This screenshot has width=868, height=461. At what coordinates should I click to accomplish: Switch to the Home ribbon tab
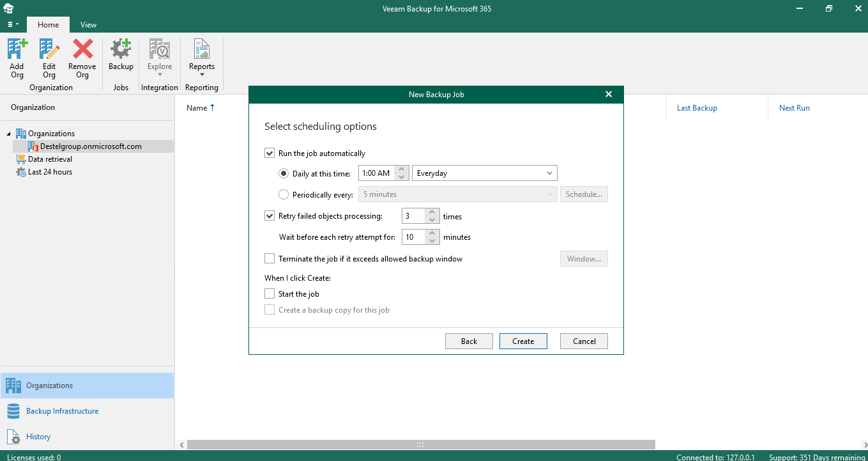48,25
